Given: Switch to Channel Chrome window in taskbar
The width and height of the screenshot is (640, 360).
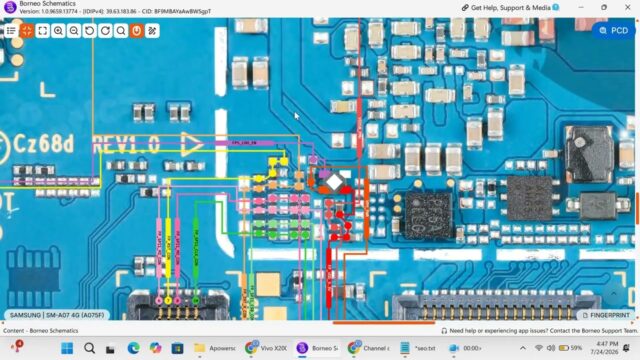Looking at the screenshot, I should pos(369,348).
